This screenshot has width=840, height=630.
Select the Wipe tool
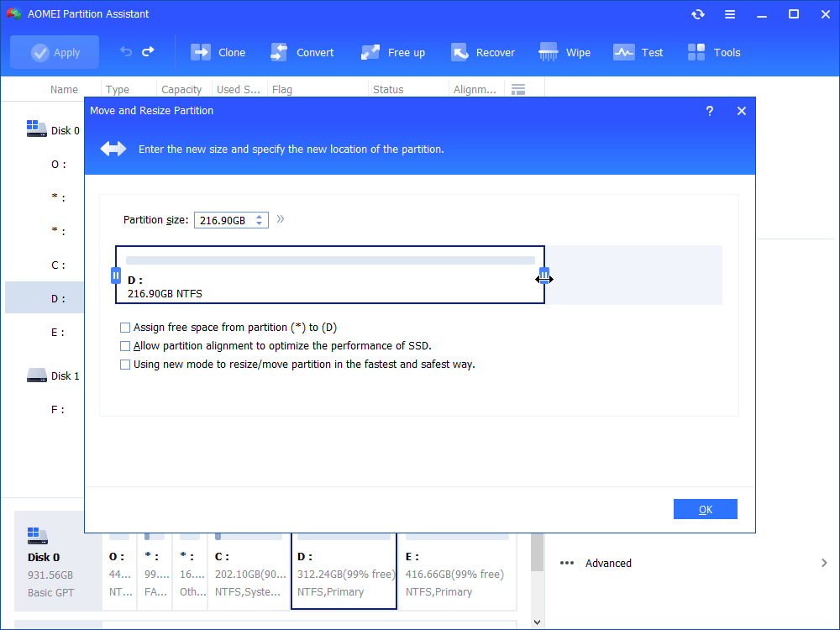(564, 52)
